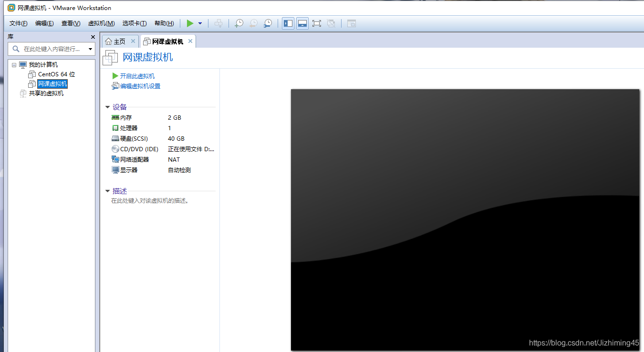Open the 编辑(E) menu

(x=44, y=23)
